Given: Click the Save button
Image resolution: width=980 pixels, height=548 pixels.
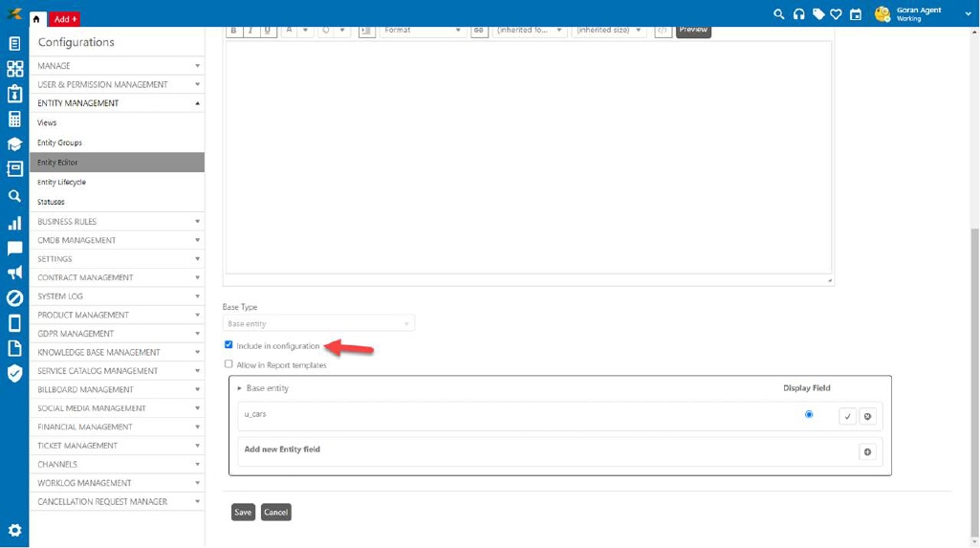Looking at the screenshot, I should click(243, 513).
